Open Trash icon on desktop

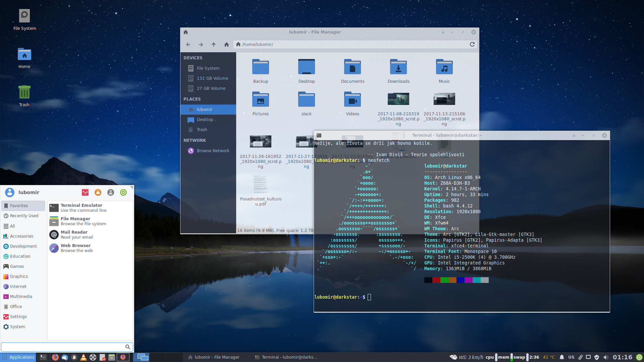[x=24, y=96]
